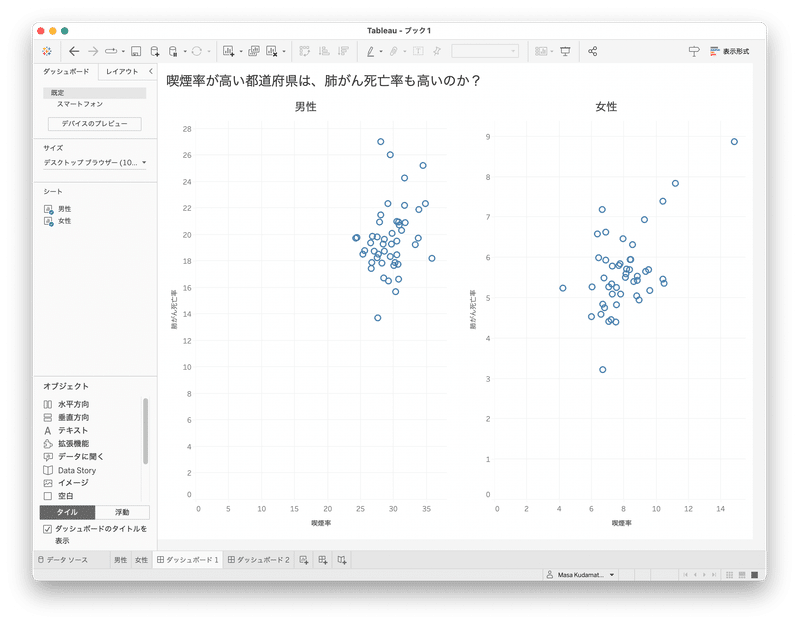Open the new worksheet dropdown arrow
Screen dimensions: 800x625
coord(241,51)
